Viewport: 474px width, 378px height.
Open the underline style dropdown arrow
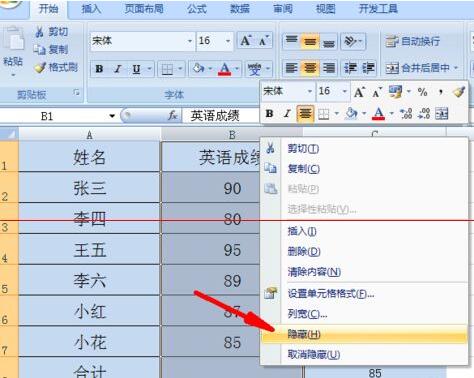[149, 69]
